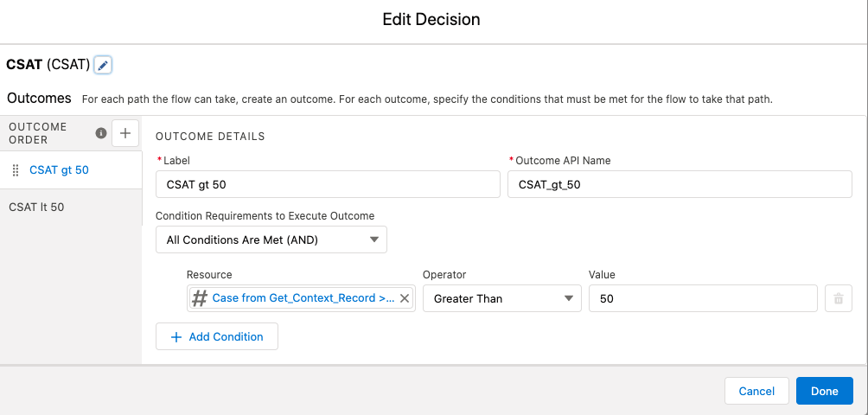Add a new outcome with the plus icon
The height and width of the screenshot is (415, 868).
pyautogui.click(x=125, y=132)
